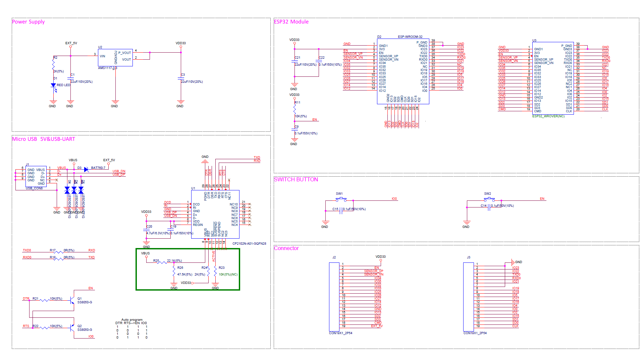Click the ESP-WROOM-32 module name
The height and width of the screenshot is (362, 644).
(410, 37)
